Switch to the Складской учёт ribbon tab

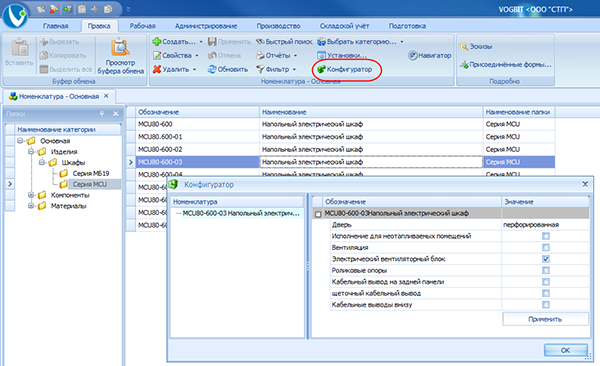[344, 26]
